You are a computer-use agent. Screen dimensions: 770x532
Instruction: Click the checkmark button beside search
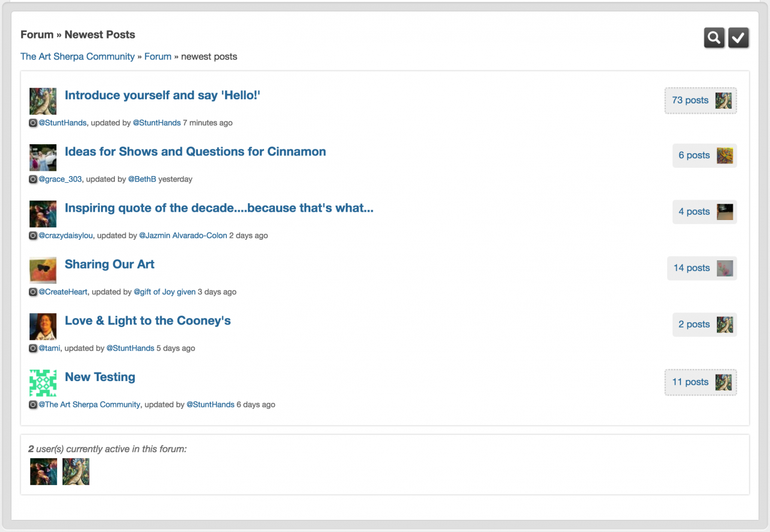coord(738,38)
